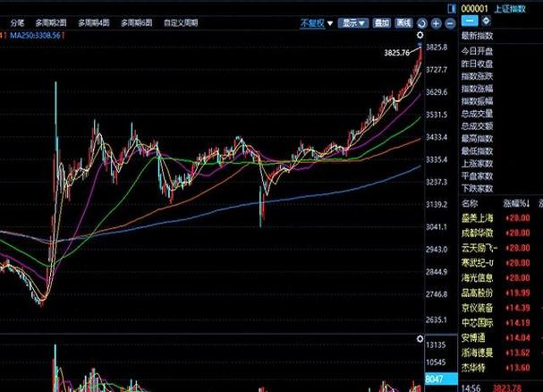Image resolution: width=543 pixels, height=392 pixels.
Task: Select 海光信息 in the stock list
Action: [476, 277]
